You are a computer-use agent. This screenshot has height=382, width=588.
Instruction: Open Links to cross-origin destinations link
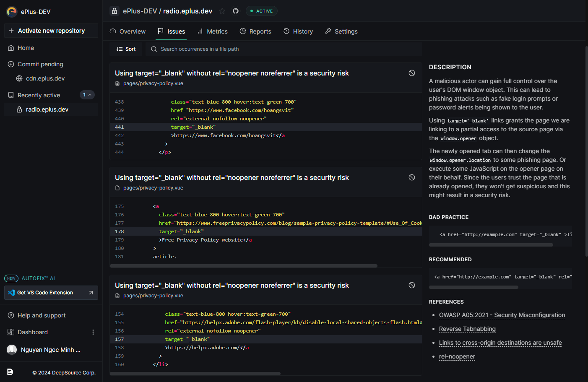[500, 343]
